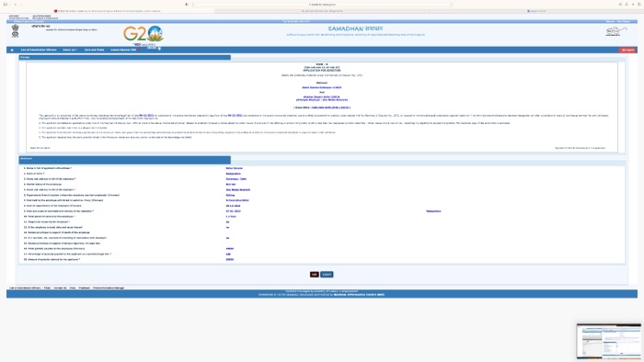The width and height of the screenshot is (644, 362).
Task: Open new tab with plus icon
Action: tap(633, 4)
